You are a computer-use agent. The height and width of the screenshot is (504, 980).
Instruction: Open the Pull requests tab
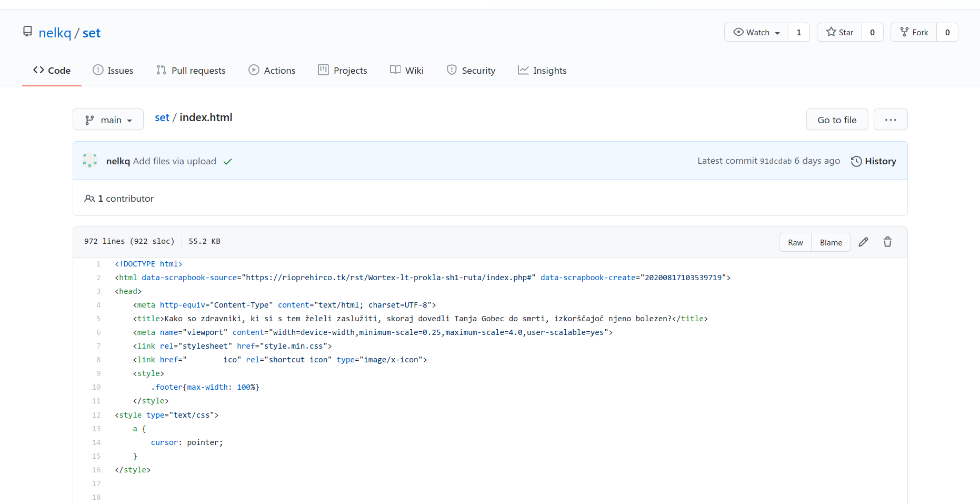[191, 70]
